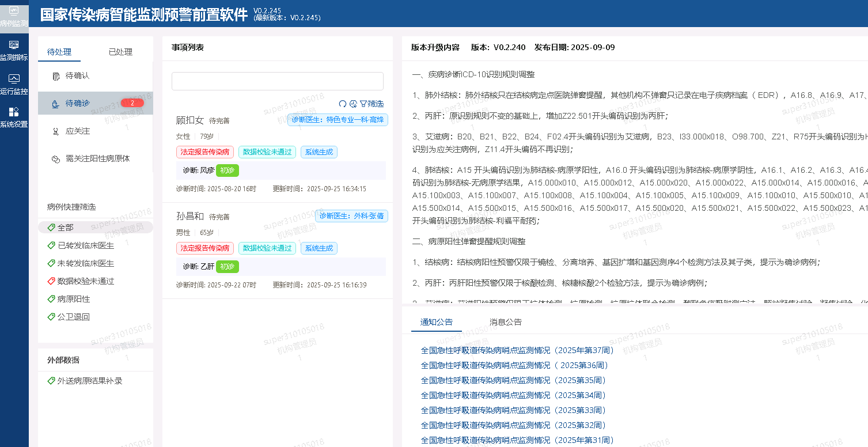Click the 事项列表 panel title
This screenshot has width=868, height=447.
point(188,47)
